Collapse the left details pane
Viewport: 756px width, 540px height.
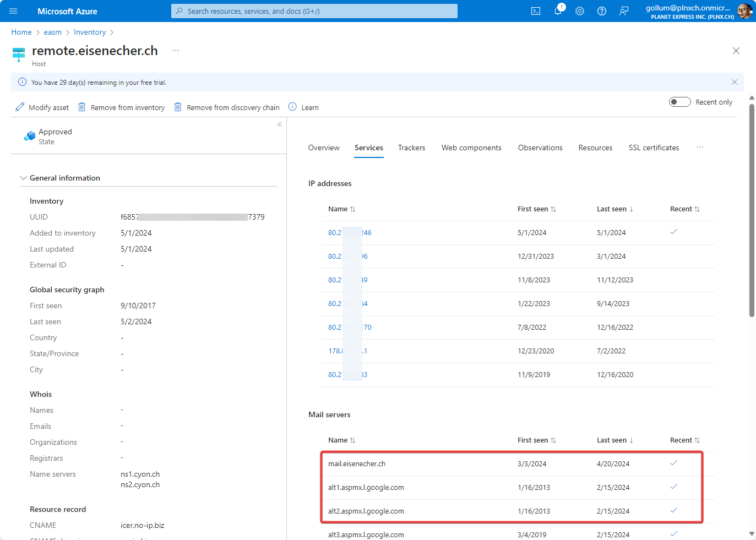[x=280, y=124]
